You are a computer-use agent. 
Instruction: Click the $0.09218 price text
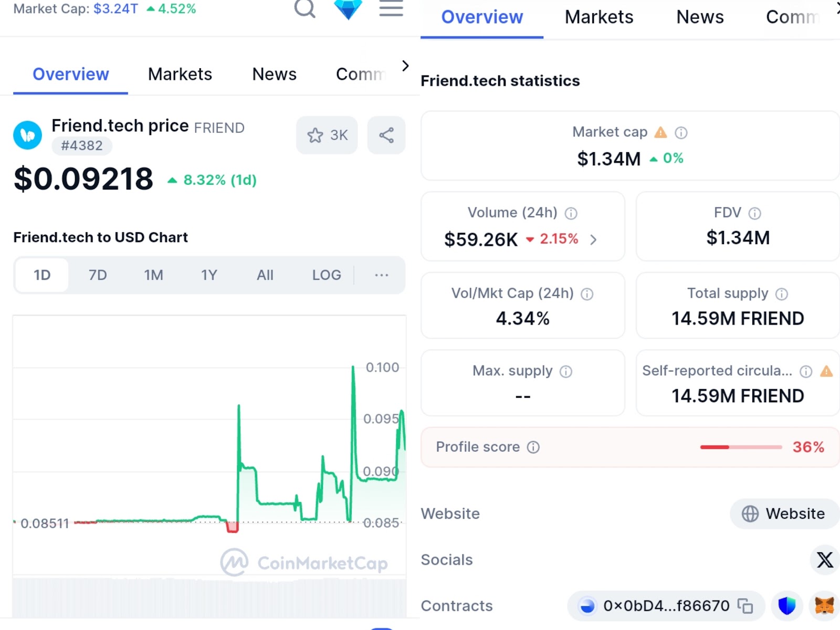click(83, 178)
